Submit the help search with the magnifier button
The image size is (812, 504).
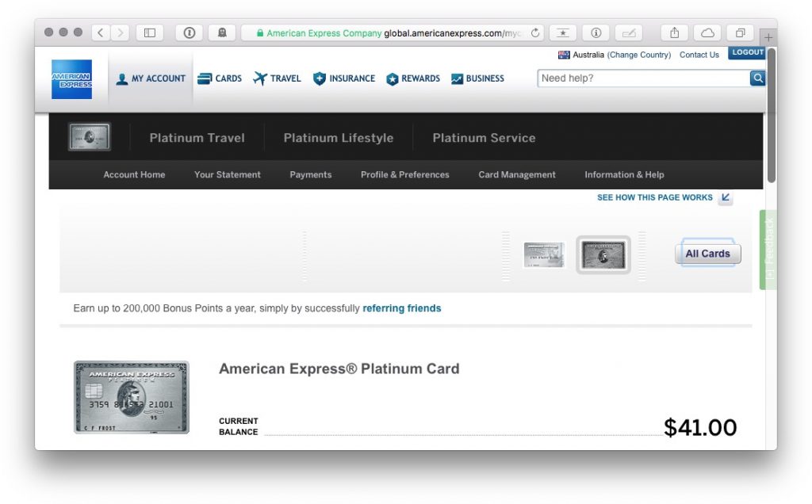coord(757,78)
